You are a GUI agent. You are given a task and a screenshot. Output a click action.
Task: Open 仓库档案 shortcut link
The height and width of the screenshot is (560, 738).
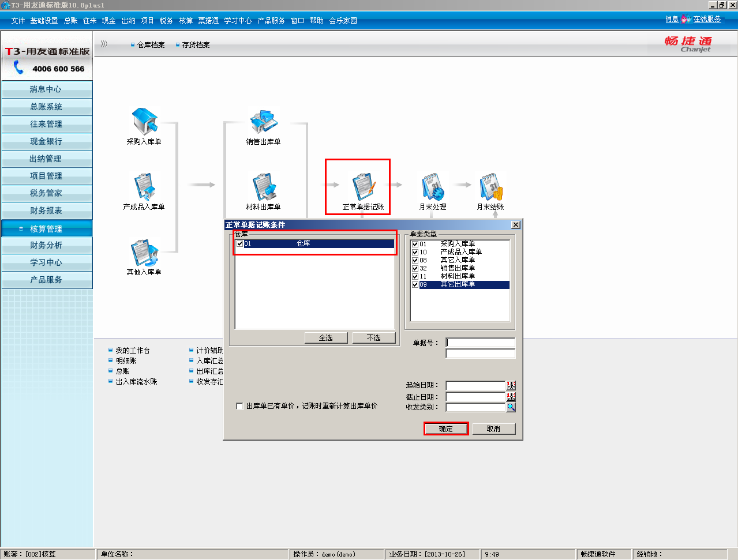(x=151, y=45)
